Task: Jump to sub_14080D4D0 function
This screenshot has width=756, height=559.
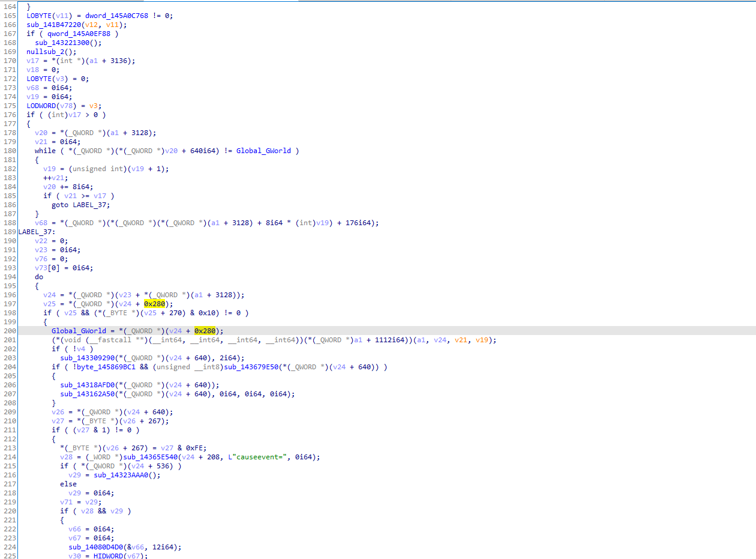Action: [x=94, y=547]
